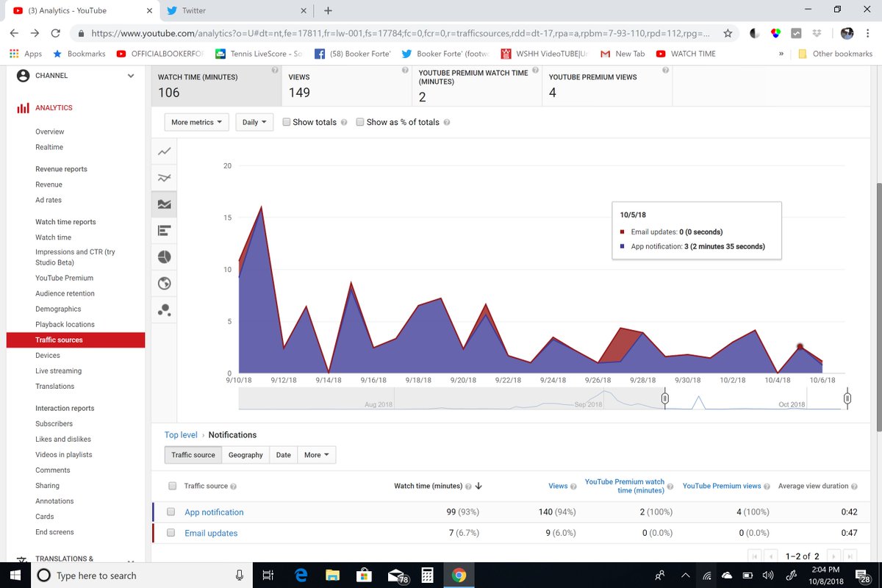Enable Show as % of totals checkbox

pos(360,123)
